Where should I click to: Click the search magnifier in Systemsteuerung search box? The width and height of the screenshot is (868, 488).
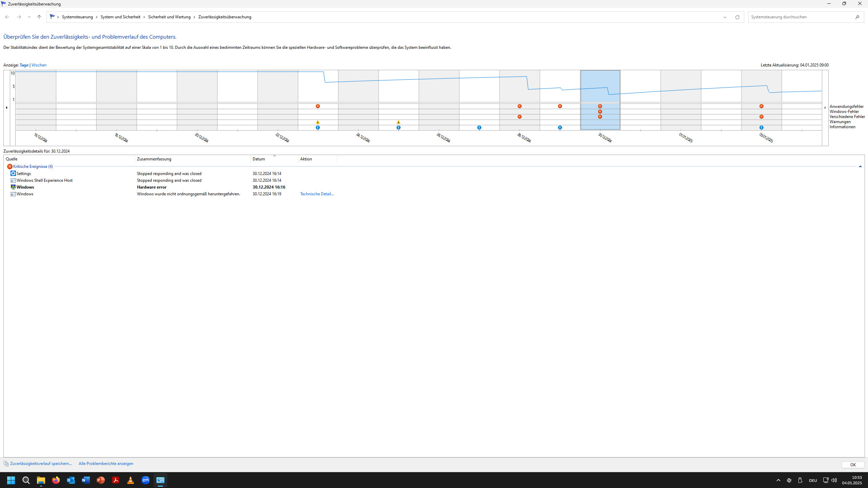pyautogui.click(x=857, y=17)
